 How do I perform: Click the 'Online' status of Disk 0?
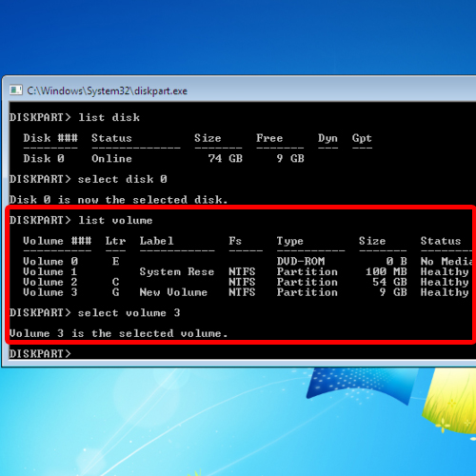coord(111,158)
